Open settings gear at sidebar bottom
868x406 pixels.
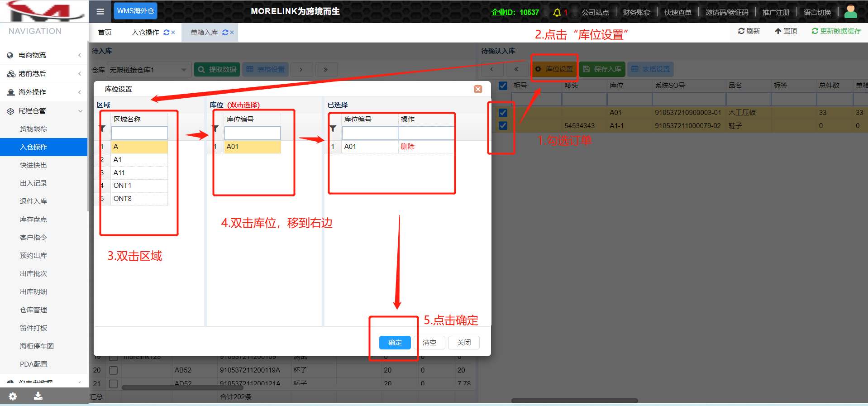click(x=13, y=396)
